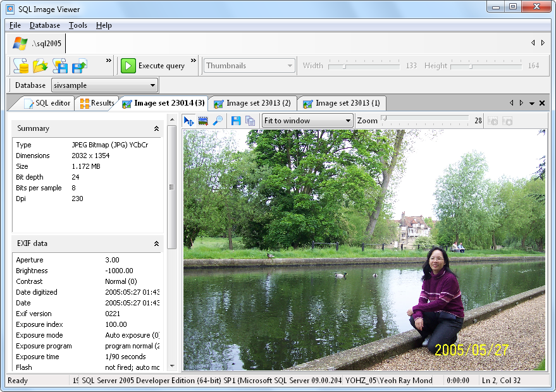The height and width of the screenshot is (392, 556).
Task: Switch to Image set 23013 (2) tab
Action: tap(252, 103)
